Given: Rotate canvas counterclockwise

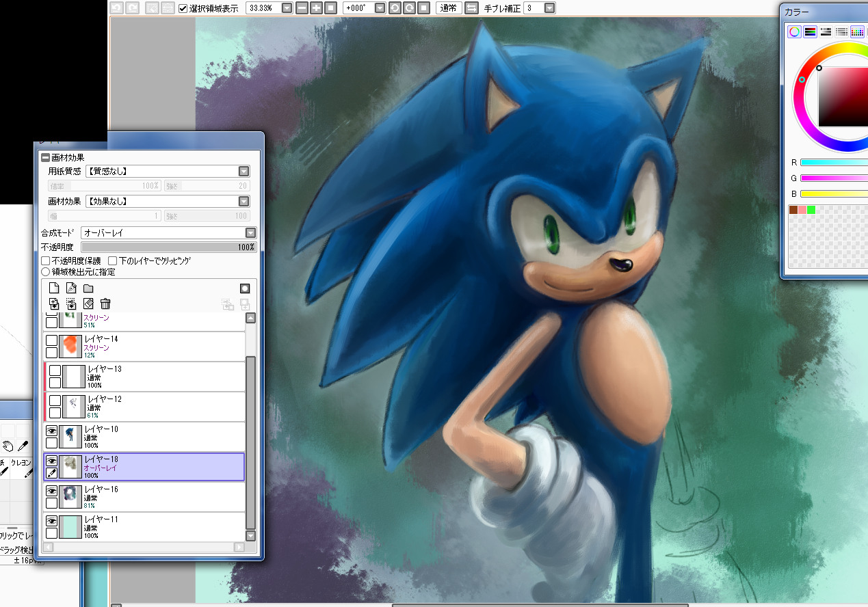Looking at the screenshot, I should coord(395,8).
